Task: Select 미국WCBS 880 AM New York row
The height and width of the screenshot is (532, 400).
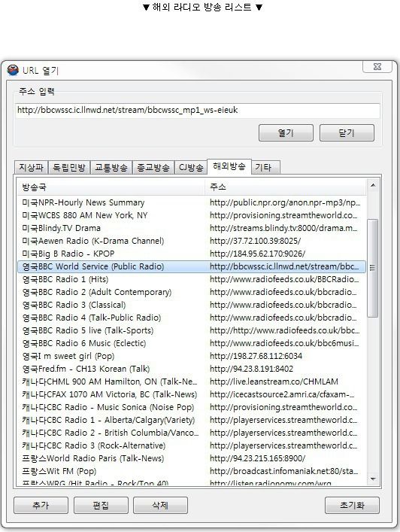Action: [x=192, y=215]
